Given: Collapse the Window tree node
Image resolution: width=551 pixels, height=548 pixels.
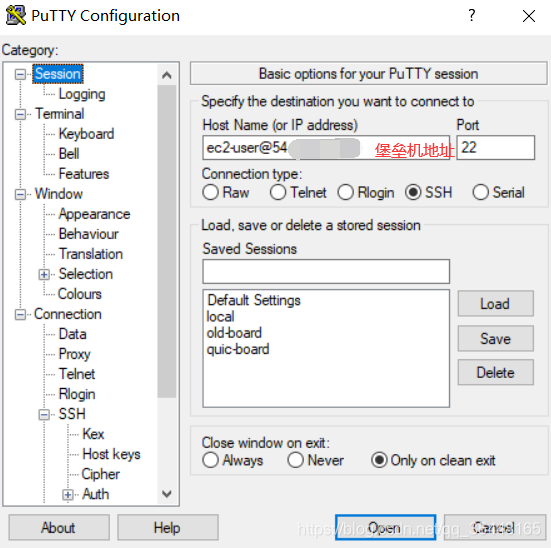Looking at the screenshot, I should (20, 194).
